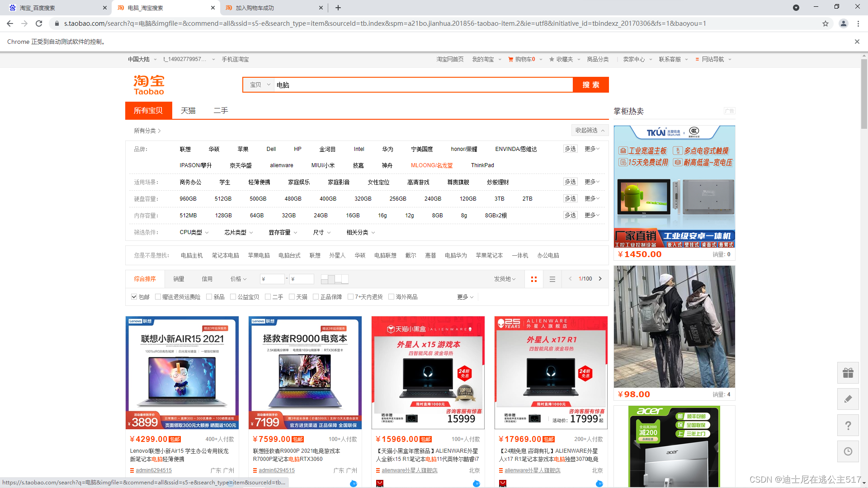Sort by 信用
868x488 pixels.
click(x=207, y=279)
